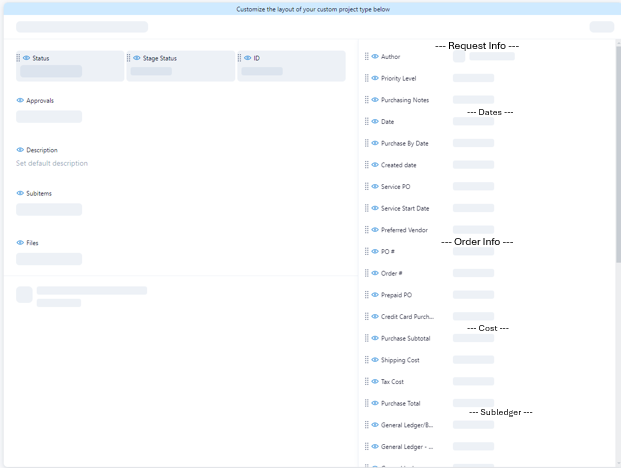Select the Service PO label
The image size is (621, 469).
[395, 187]
